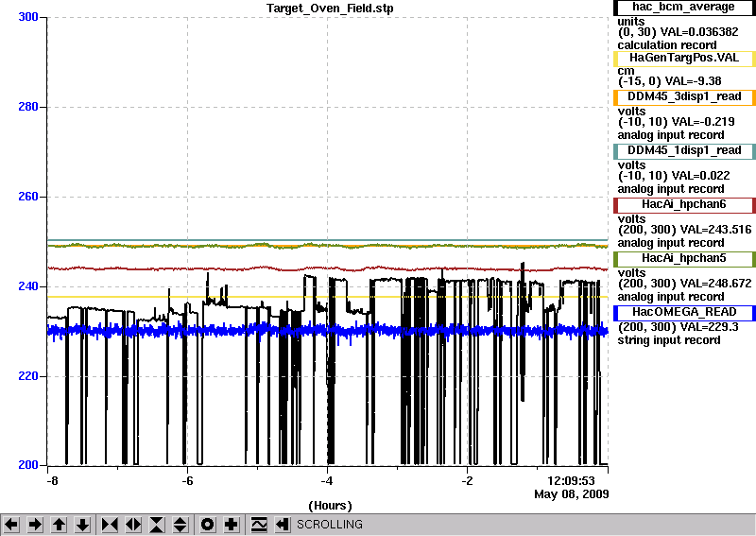Click the 12:09:53 timestamp label
This screenshot has width=756, height=536.
tap(571, 481)
